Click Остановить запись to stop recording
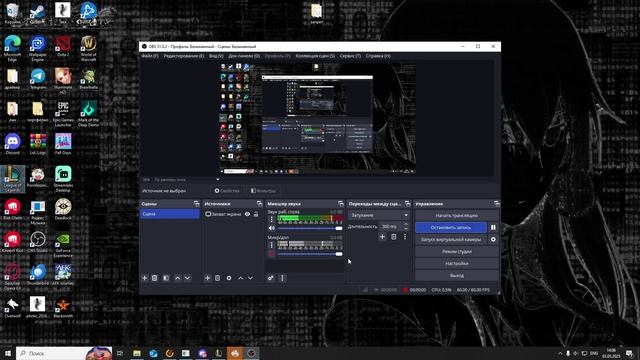The height and width of the screenshot is (360, 640). (x=451, y=227)
